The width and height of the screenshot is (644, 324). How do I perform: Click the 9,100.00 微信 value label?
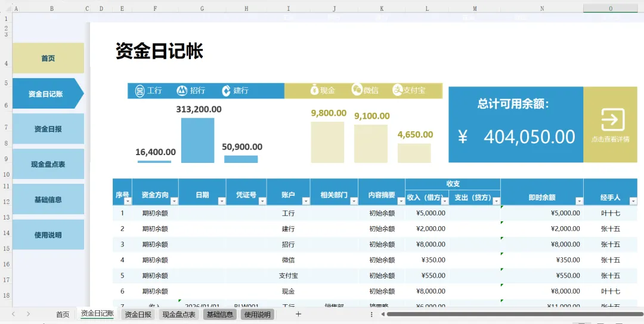[372, 116]
